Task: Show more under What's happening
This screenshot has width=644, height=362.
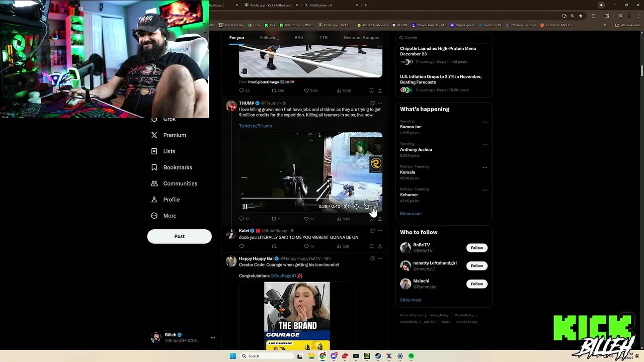Action: click(411, 214)
